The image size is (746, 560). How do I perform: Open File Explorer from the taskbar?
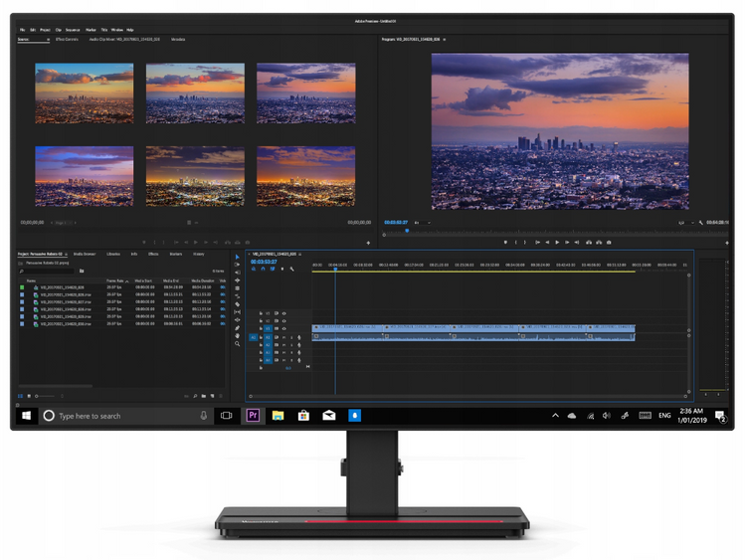279,415
